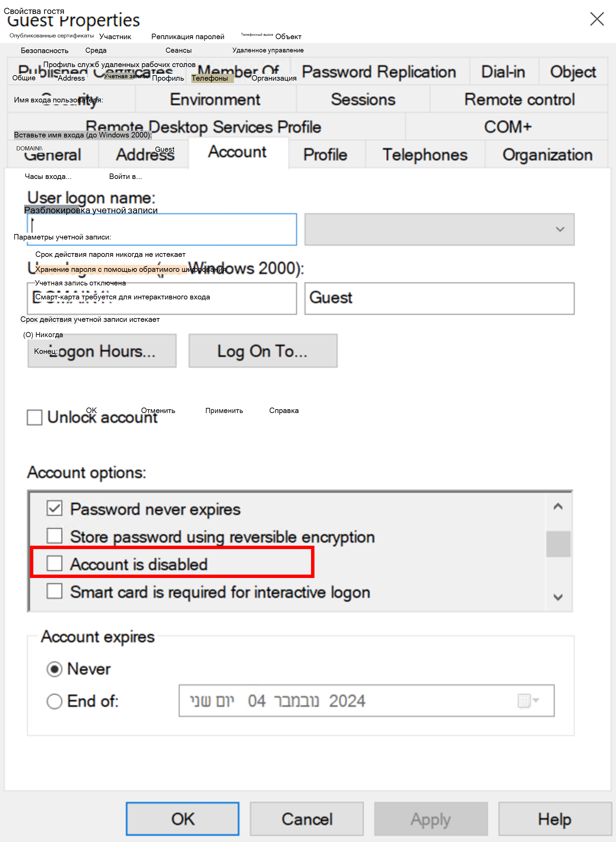Image resolution: width=616 pixels, height=842 pixels.
Task: Enable Account is disabled checkbox
Action: coord(54,563)
